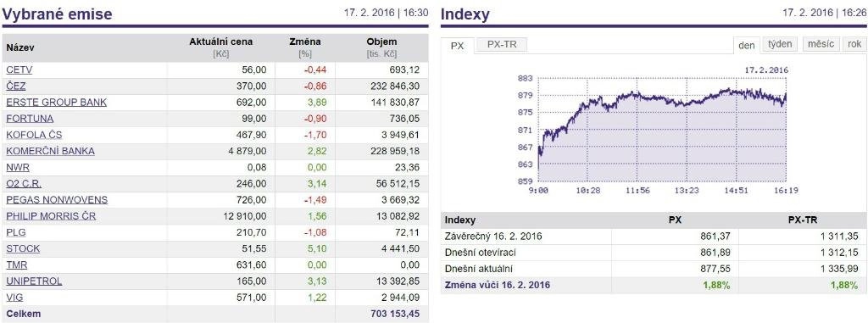This screenshot has width=868, height=323.
Task: Open ERSTE GROUP BANK details
Action: pyautogui.click(x=57, y=103)
